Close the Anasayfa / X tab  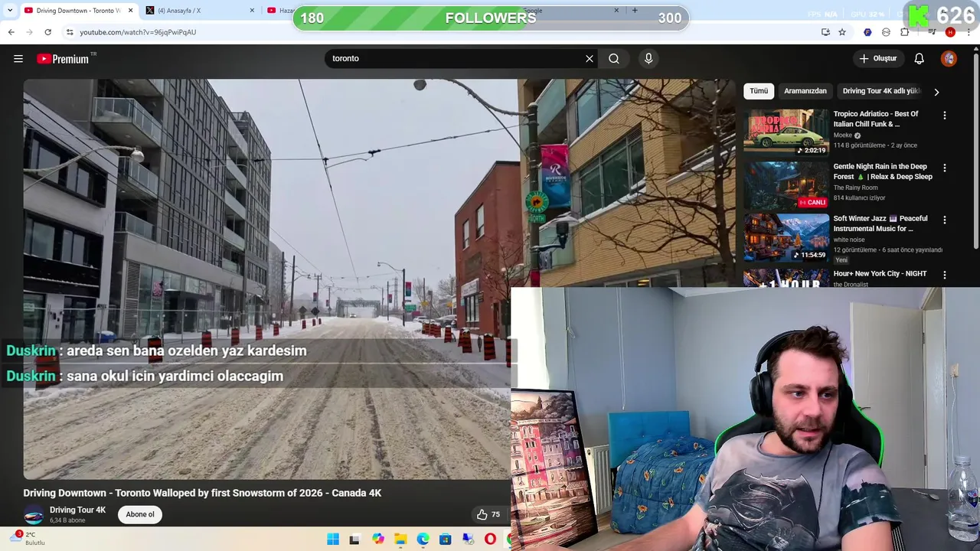point(252,11)
